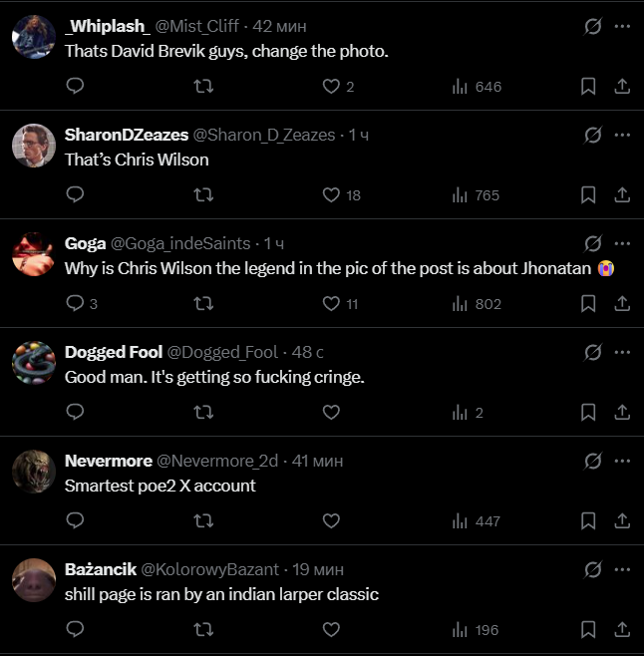Open Goga's profile avatar
This screenshot has height=656, width=644.
pyautogui.click(x=34, y=254)
